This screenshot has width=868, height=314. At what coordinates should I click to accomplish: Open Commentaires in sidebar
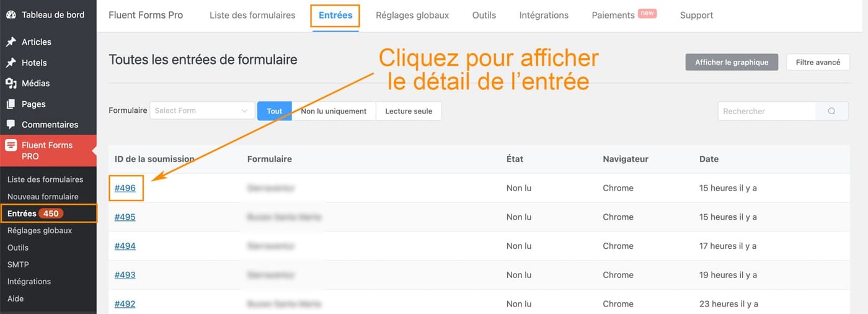click(x=50, y=125)
